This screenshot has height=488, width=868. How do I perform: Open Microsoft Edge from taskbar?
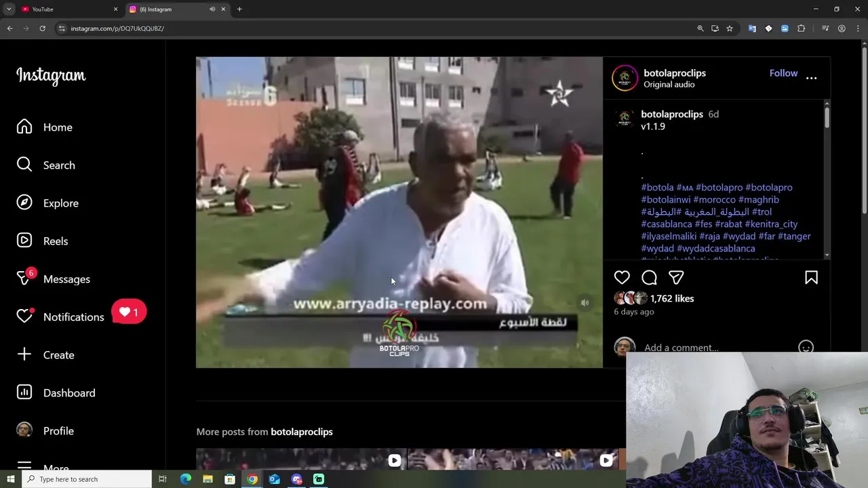coord(185,479)
